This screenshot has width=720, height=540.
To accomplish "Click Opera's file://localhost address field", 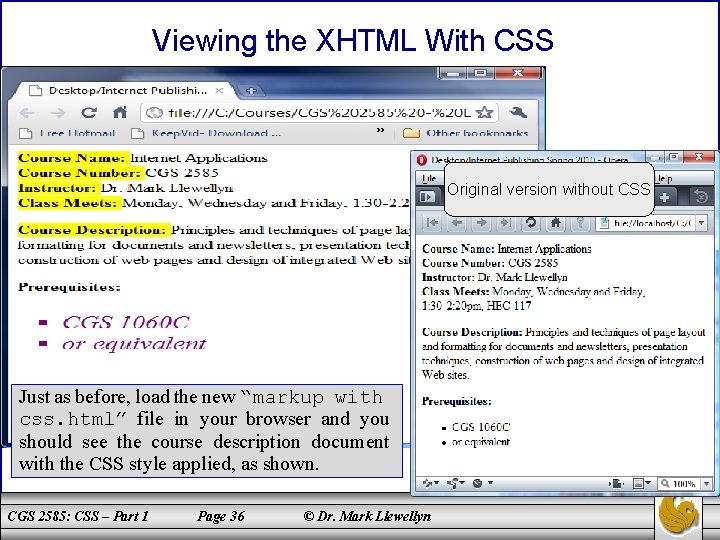I will [646, 224].
